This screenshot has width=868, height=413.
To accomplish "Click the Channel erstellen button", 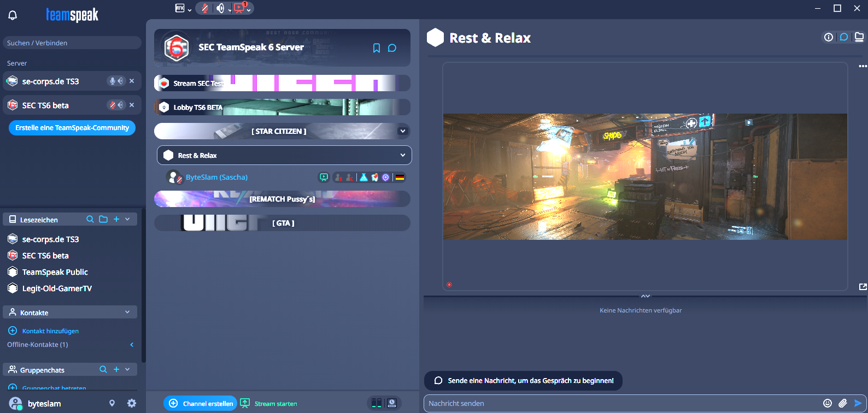I will point(200,404).
